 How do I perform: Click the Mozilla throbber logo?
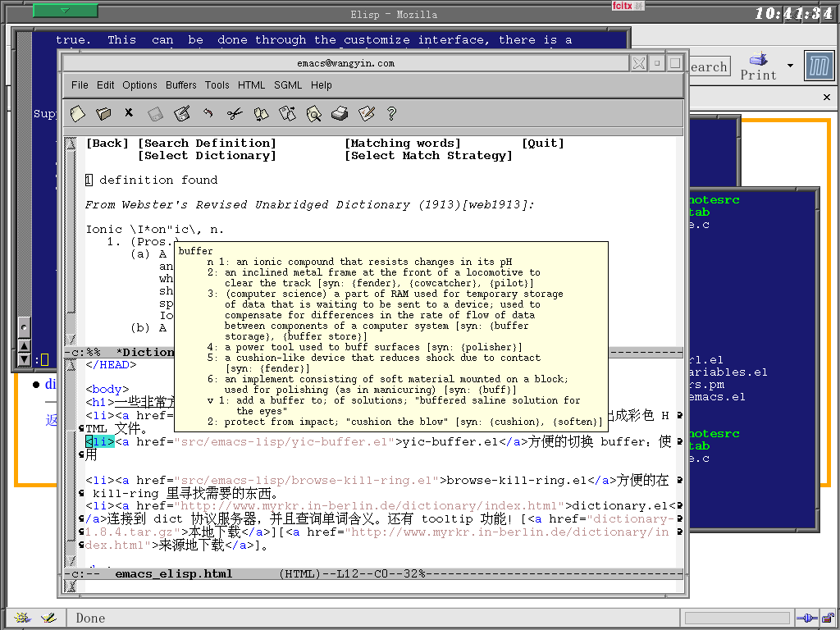pyautogui.click(x=819, y=66)
